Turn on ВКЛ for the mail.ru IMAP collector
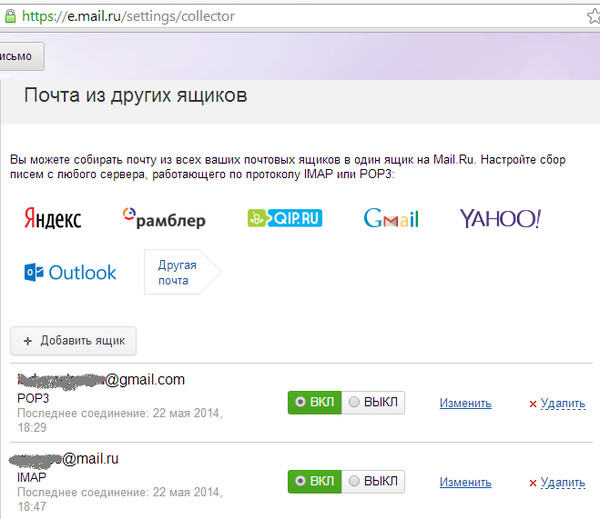Viewport: 600px width, 519px height. coord(315,481)
